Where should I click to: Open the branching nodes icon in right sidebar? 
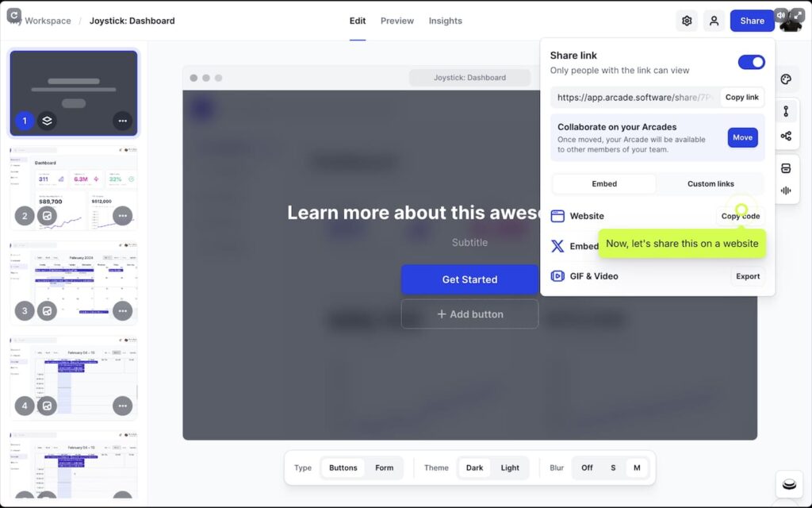786,136
